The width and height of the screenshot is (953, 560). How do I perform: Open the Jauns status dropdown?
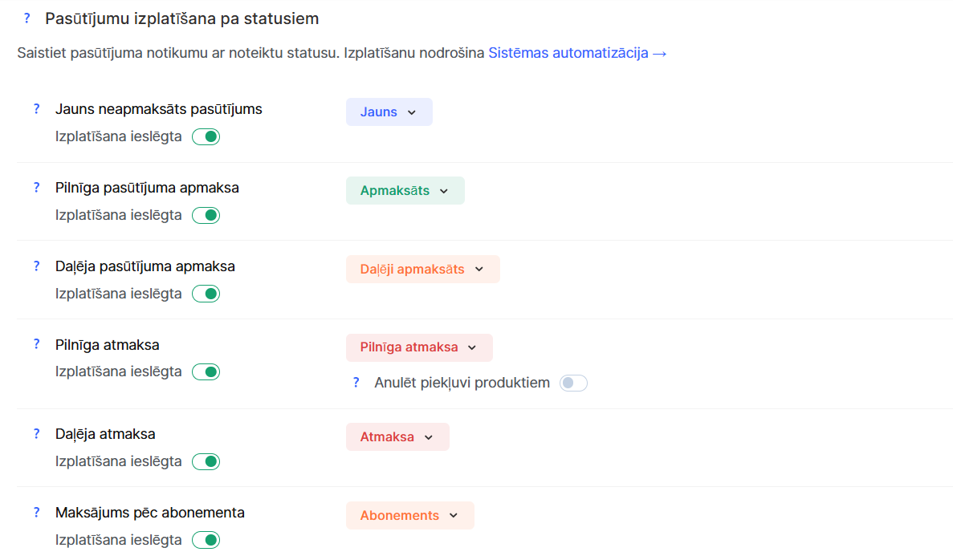(389, 112)
